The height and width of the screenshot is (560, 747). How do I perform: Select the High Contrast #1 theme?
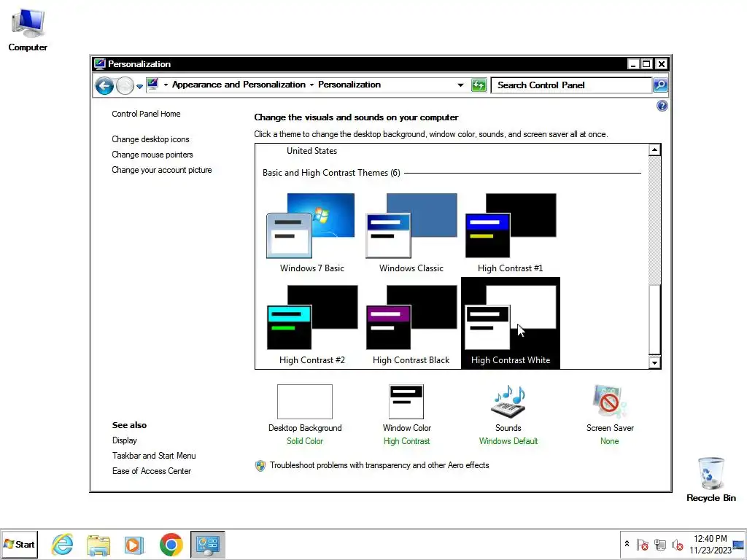tap(510, 233)
